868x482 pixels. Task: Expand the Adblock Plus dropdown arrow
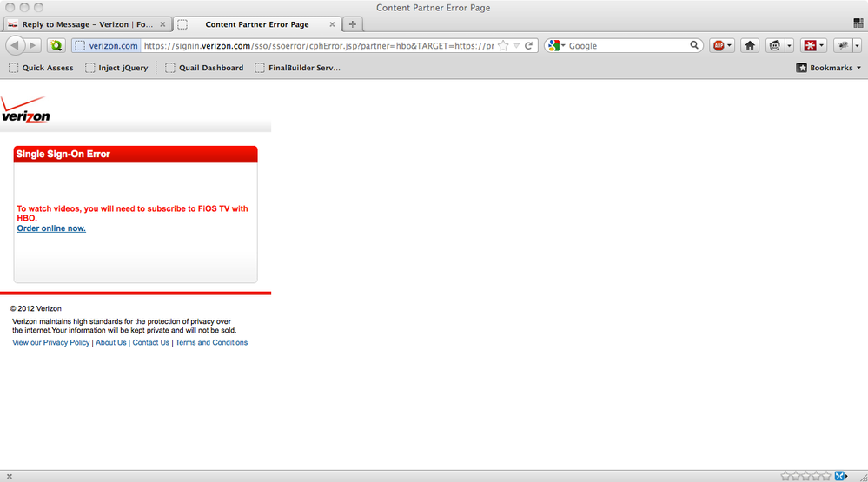coord(729,46)
